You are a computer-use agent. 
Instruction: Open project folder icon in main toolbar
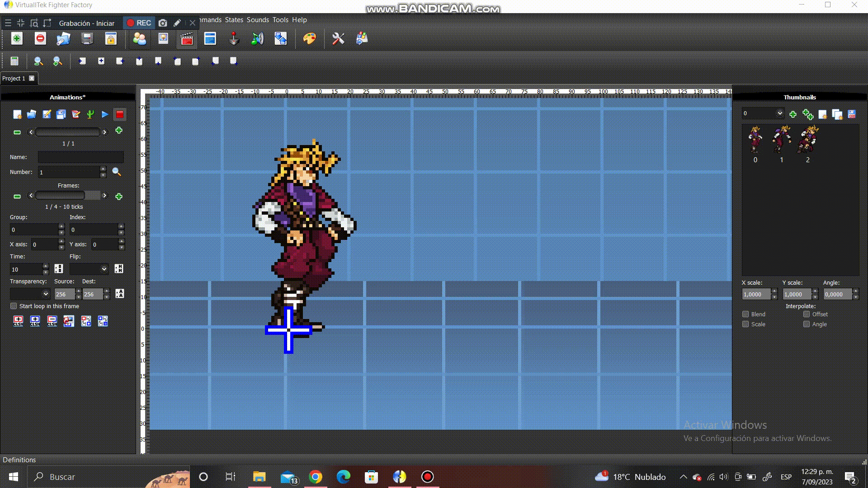coord(63,39)
